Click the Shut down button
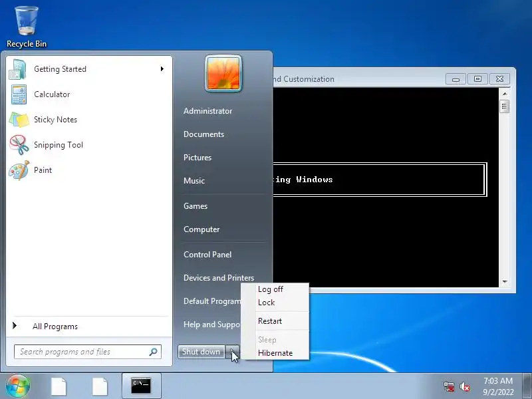532x399 pixels. click(201, 352)
